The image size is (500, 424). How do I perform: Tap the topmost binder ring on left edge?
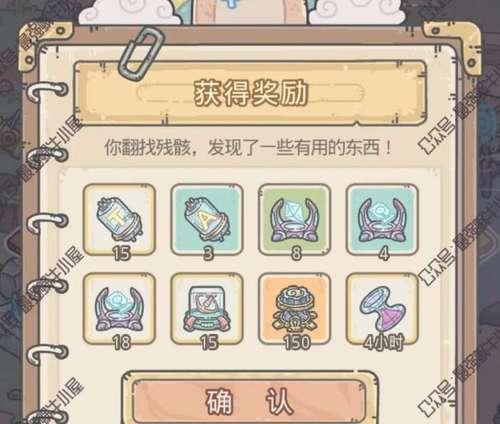click(x=48, y=91)
